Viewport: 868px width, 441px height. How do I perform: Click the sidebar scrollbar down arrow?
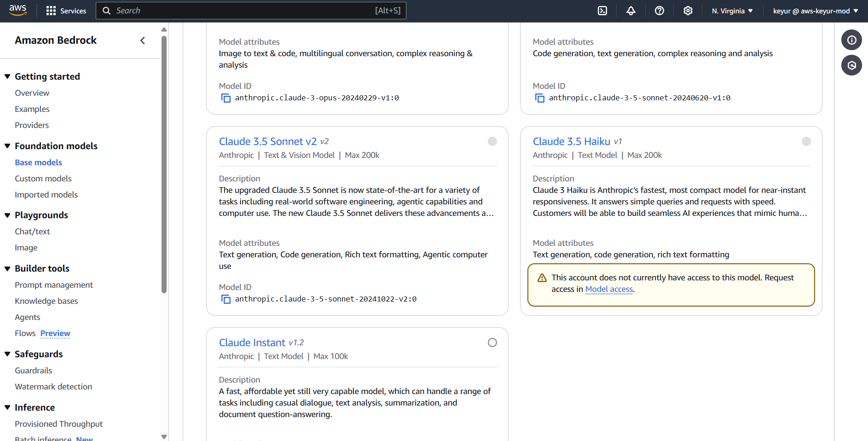pos(164,436)
